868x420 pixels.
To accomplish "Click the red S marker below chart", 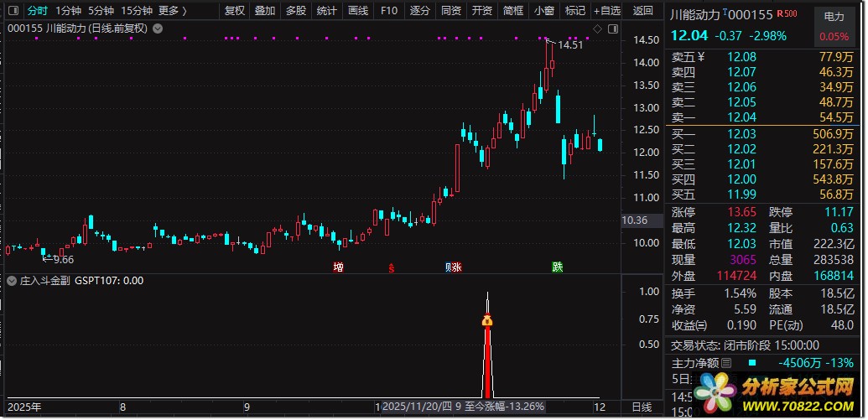I will coord(392,267).
